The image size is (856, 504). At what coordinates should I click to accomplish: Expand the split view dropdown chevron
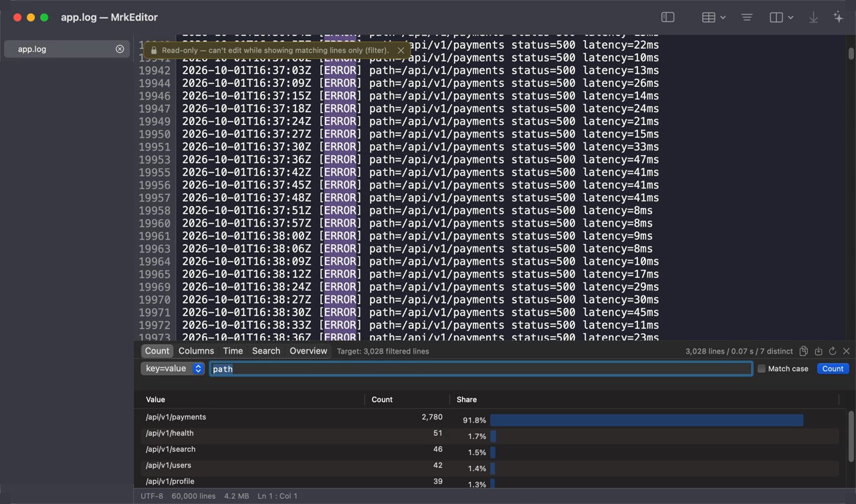pyautogui.click(x=790, y=17)
